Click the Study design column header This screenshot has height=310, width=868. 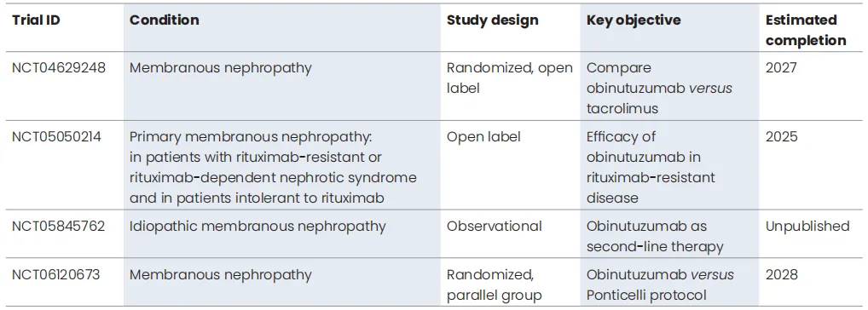pos(492,20)
